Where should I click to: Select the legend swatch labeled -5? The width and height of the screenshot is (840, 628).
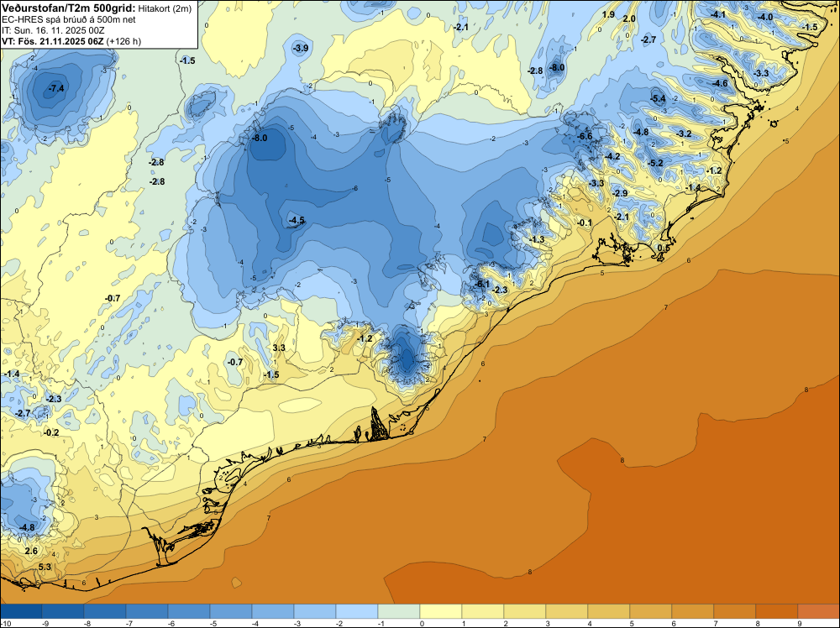pyautogui.click(x=231, y=611)
